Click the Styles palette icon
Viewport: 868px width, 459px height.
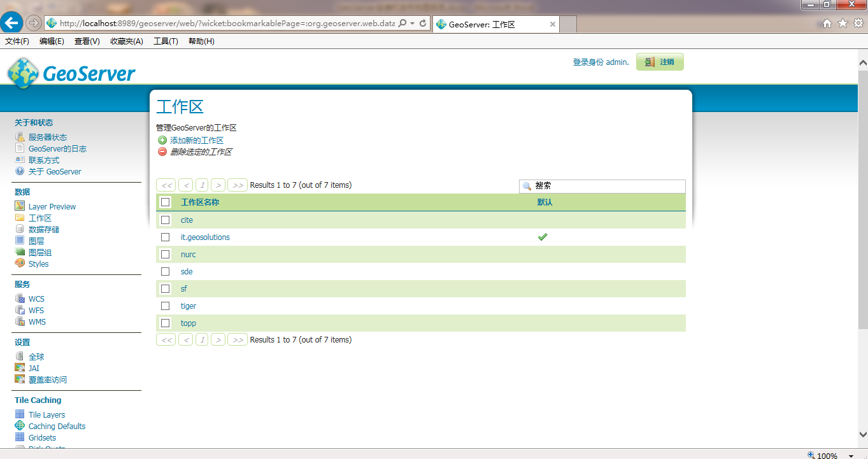point(20,264)
